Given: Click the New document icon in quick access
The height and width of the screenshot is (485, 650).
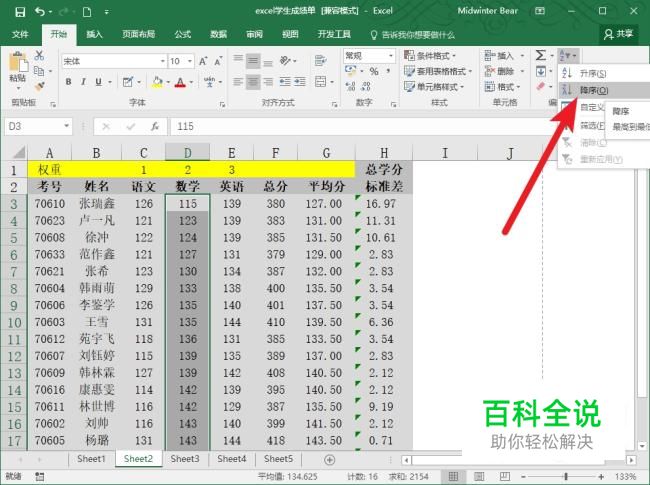Looking at the screenshot, I should coord(87,12).
